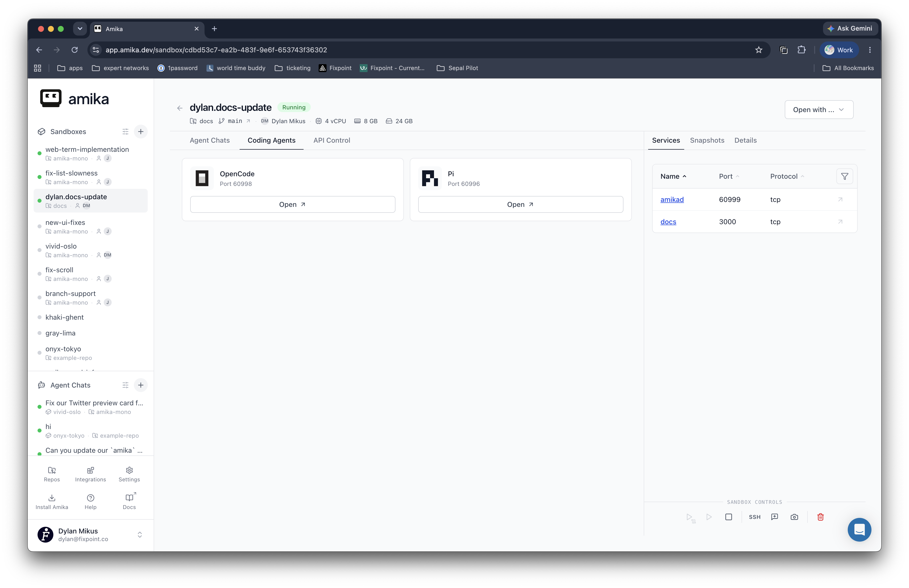Open Help from sidebar

tap(90, 502)
